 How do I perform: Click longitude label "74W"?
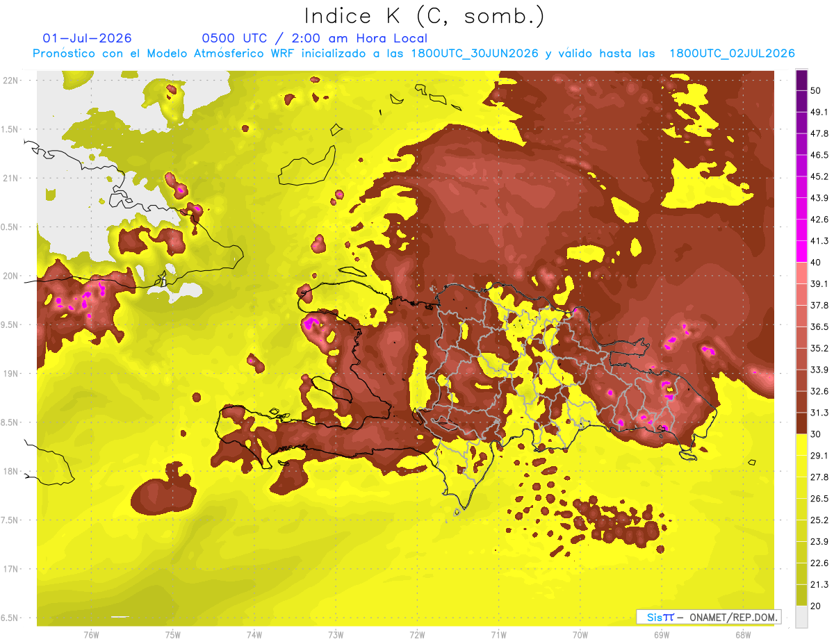click(x=254, y=635)
